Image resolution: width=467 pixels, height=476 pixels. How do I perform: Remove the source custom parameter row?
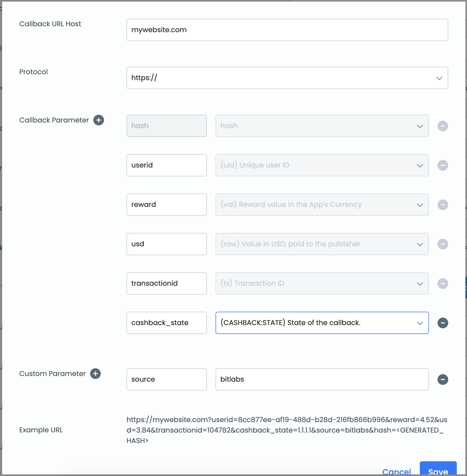click(443, 380)
